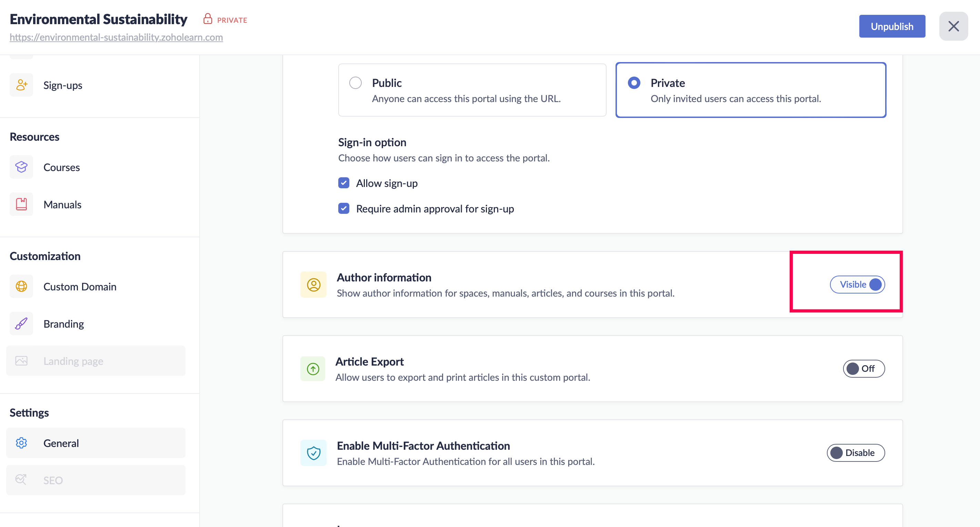Click the Author information person icon
980x527 pixels.
coord(313,285)
